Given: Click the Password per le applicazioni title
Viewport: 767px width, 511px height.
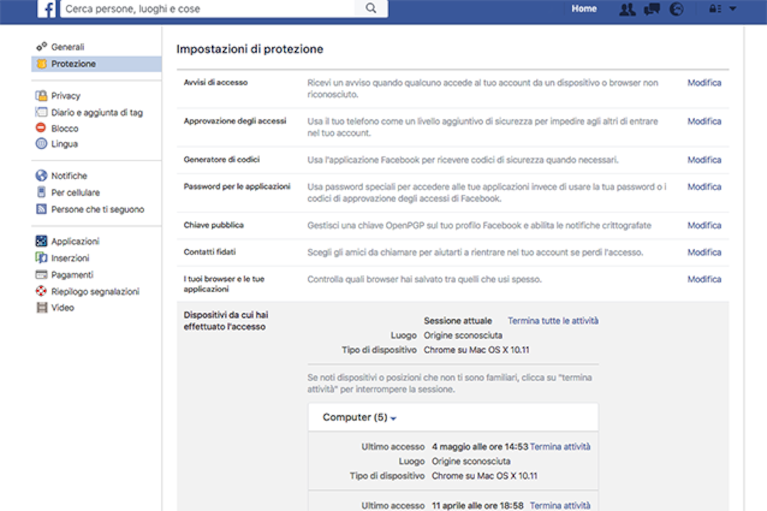Looking at the screenshot, I should pos(237,186).
